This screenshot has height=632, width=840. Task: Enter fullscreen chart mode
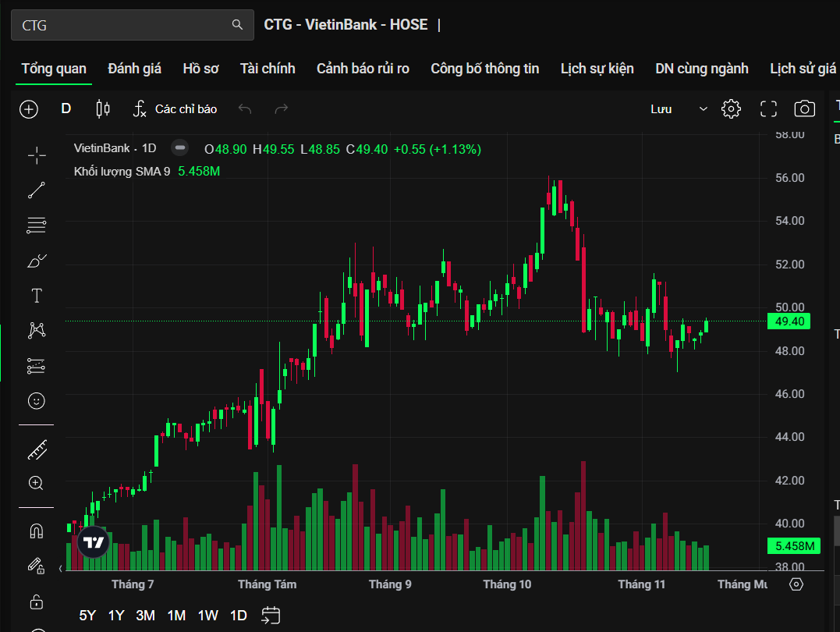[768, 109]
